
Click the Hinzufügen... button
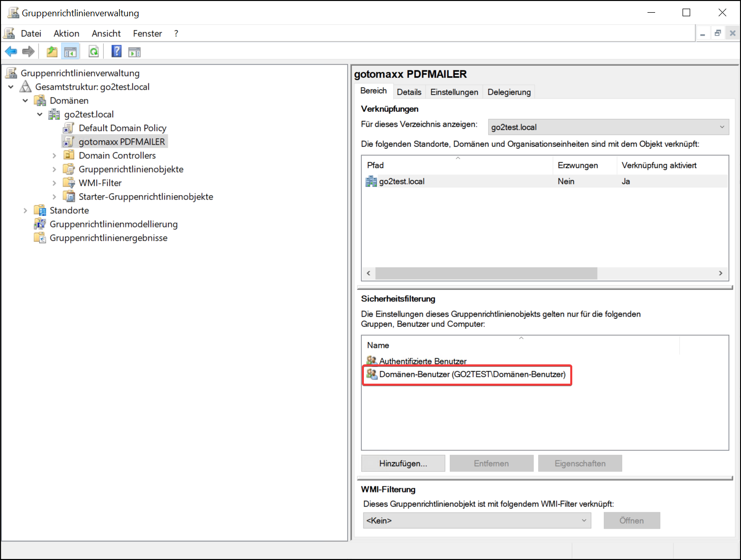(x=403, y=463)
